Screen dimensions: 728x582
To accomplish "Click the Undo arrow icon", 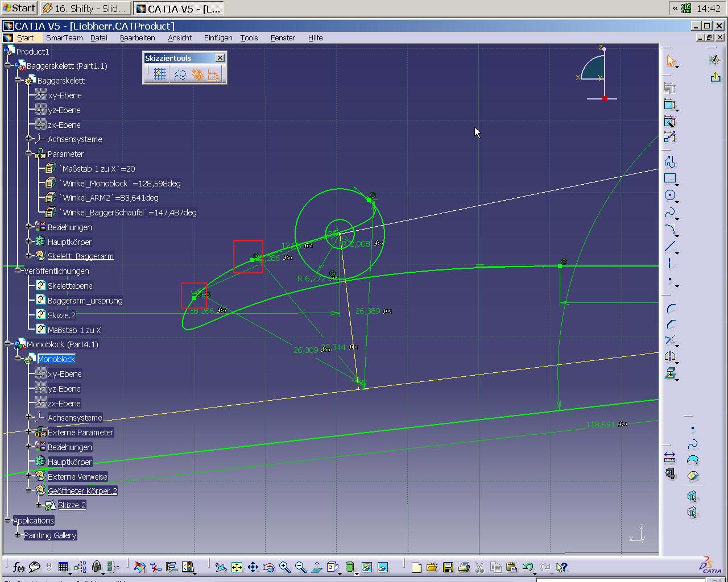I will point(527,567).
